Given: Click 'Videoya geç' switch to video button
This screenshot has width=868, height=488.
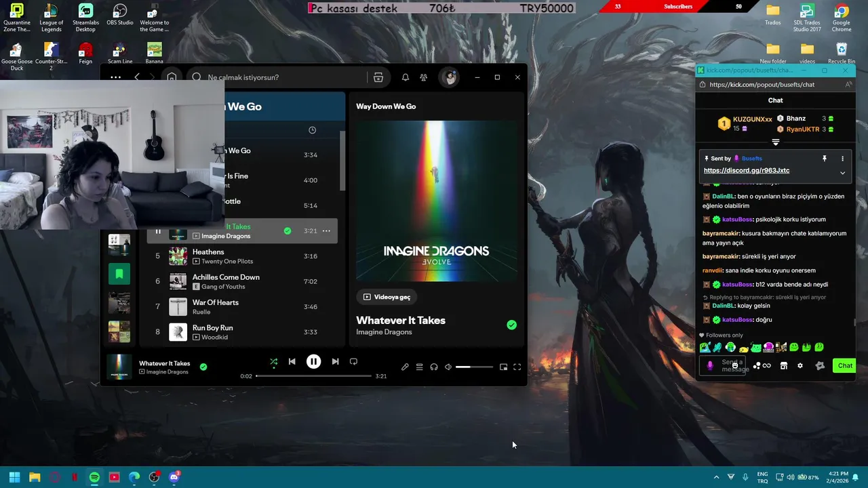Looking at the screenshot, I should pyautogui.click(x=387, y=297).
